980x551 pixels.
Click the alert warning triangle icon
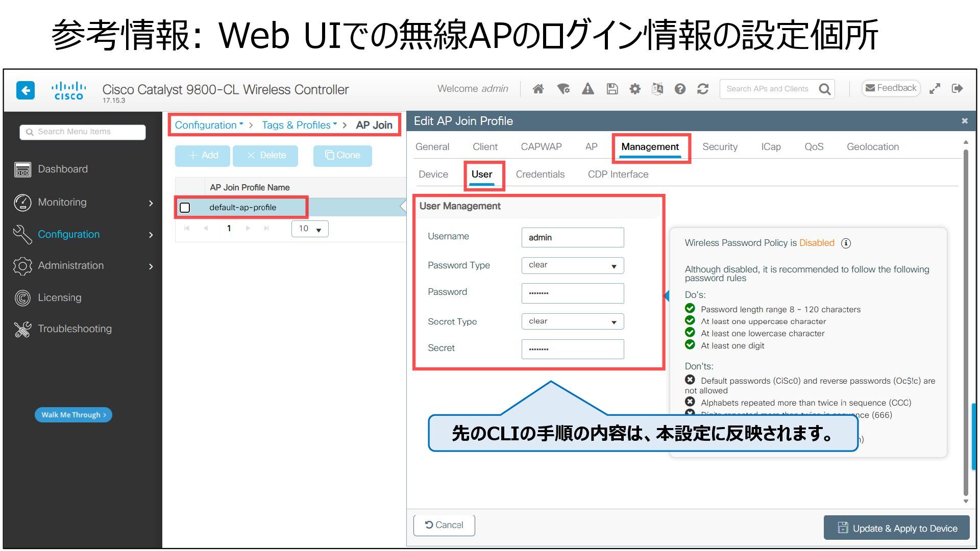(x=587, y=89)
